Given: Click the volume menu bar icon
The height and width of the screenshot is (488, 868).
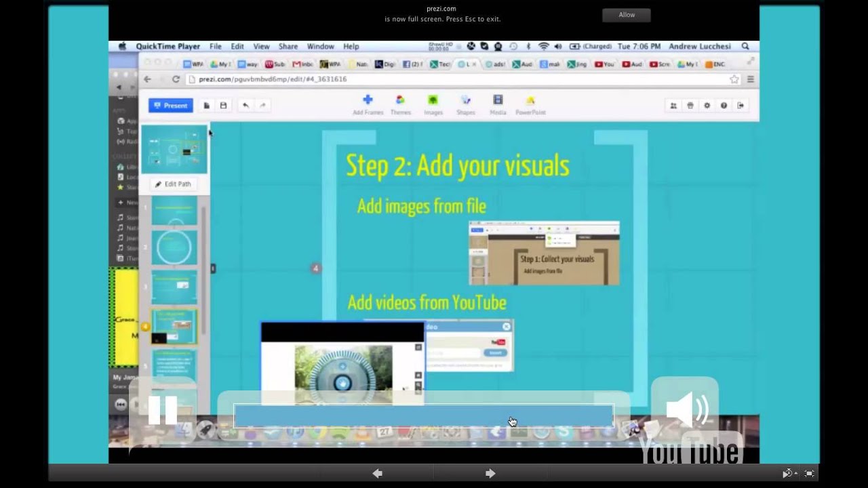Looking at the screenshot, I should tap(558, 47).
